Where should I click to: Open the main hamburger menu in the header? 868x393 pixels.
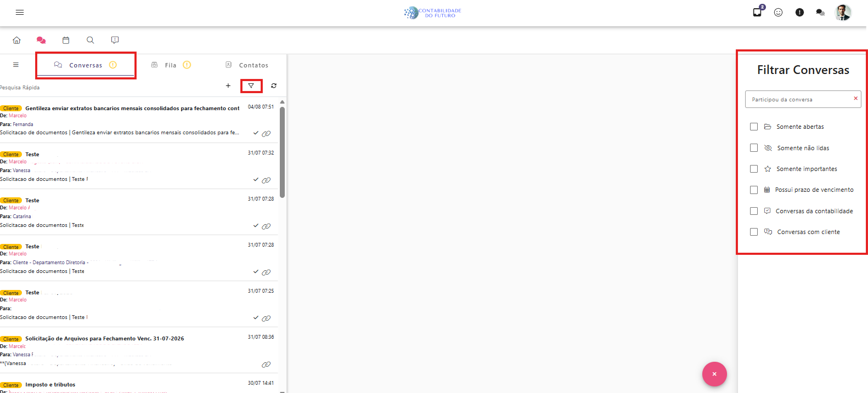coord(20,12)
